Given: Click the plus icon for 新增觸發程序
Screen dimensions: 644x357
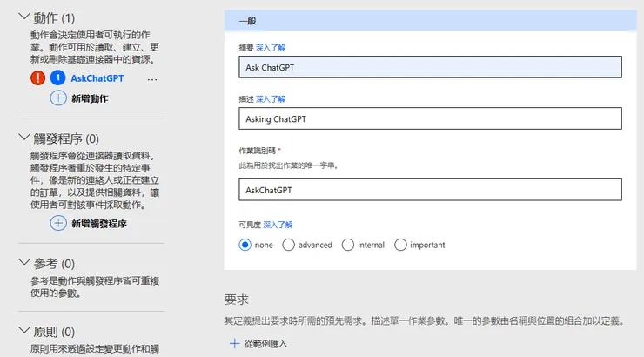Looking at the screenshot, I should pyautogui.click(x=58, y=223).
